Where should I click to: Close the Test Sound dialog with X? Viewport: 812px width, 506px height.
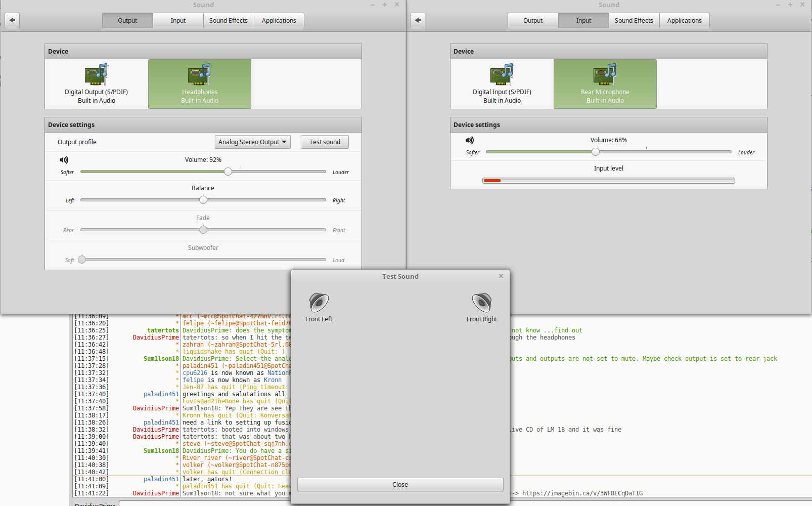pyautogui.click(x=501, y=276)
